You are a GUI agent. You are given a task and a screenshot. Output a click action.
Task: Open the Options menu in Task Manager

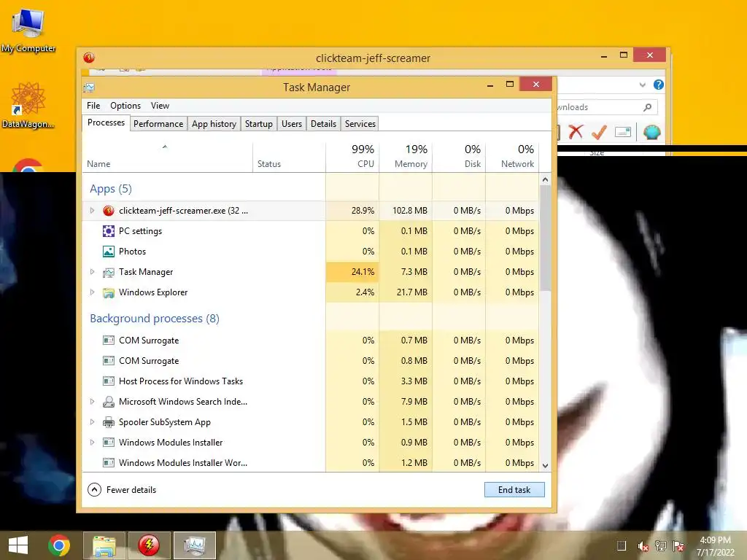[x=125, y=106]
